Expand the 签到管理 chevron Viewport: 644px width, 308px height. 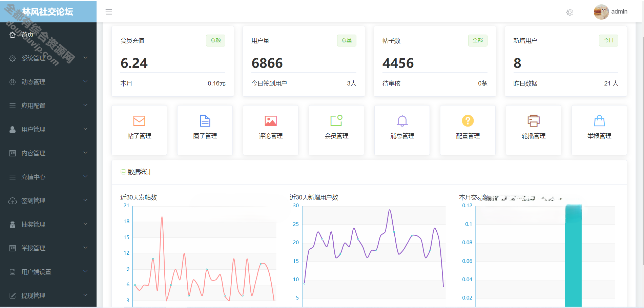(x=85, y=200)
